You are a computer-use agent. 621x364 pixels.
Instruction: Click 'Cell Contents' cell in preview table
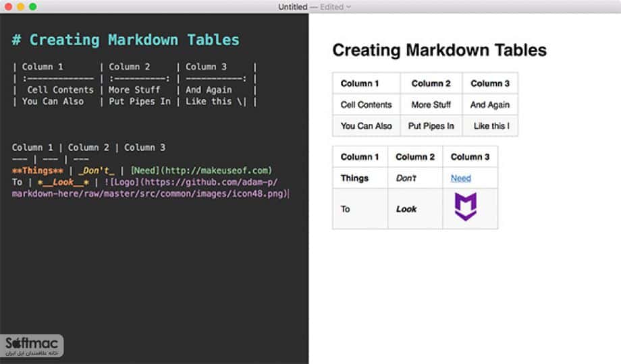367,104
